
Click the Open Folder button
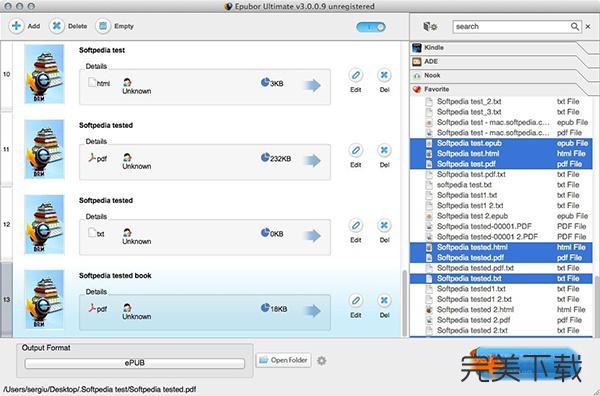click(284, 360)
